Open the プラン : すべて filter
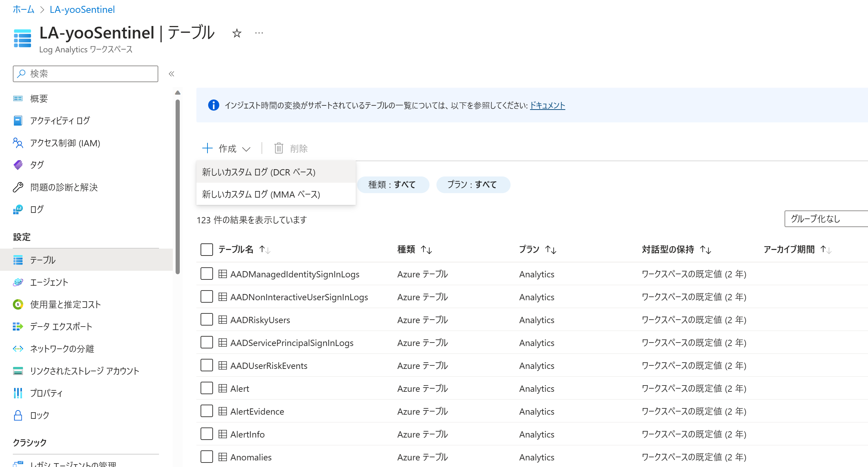The image size is (868, 467). 474,185
